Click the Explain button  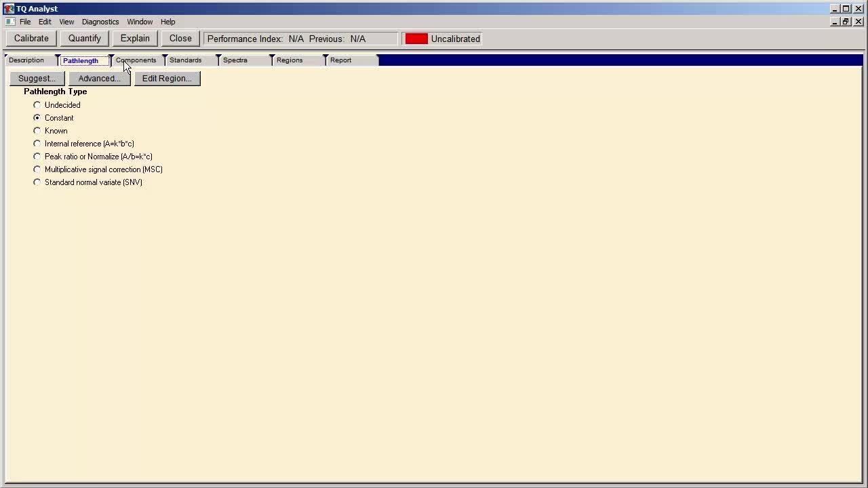(x=135, y=39)
